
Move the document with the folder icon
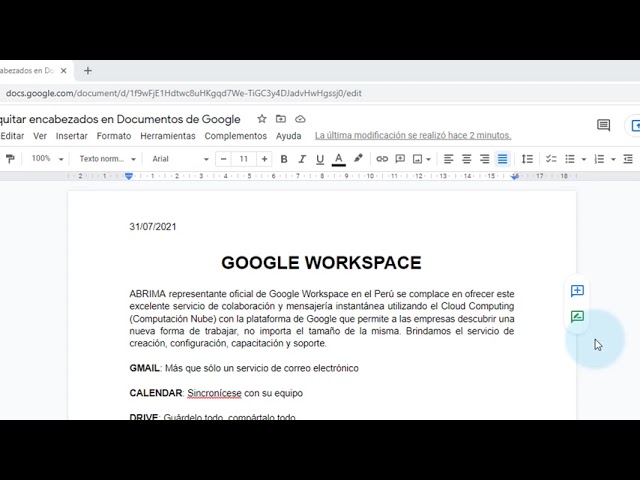click(281, 119)
